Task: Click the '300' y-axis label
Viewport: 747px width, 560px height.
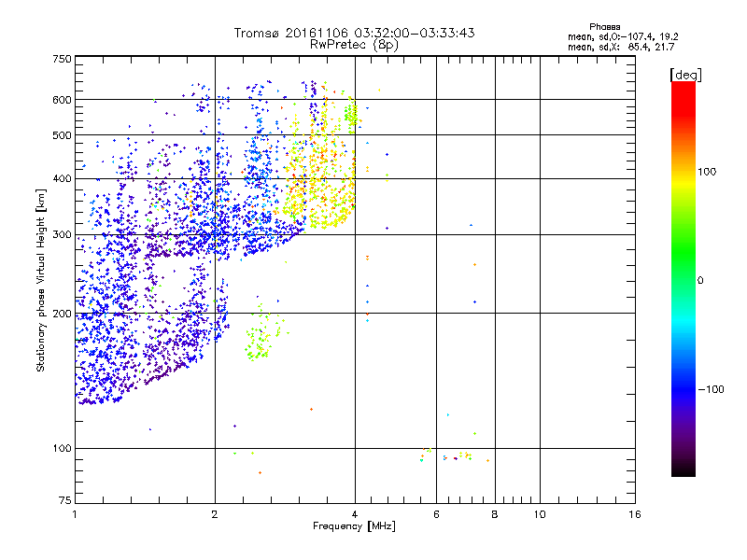Action: tap(62, 234)
